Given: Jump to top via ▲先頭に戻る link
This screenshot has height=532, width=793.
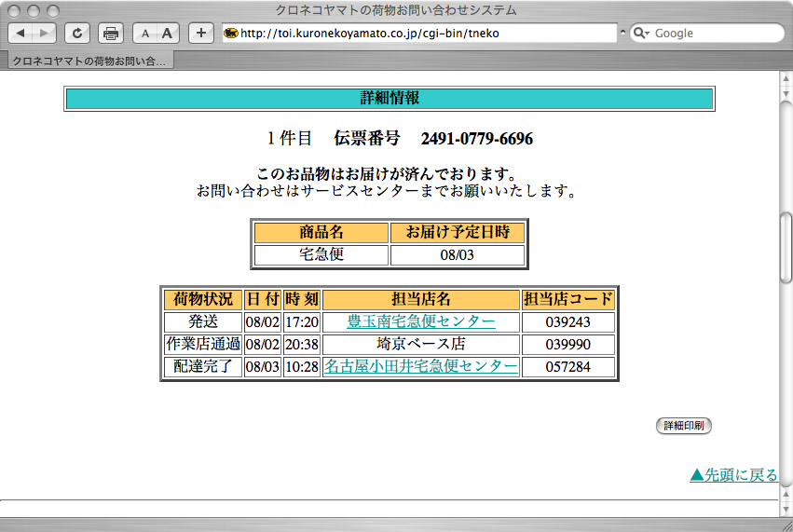Looking at the screenshot, I should [733, 475].
